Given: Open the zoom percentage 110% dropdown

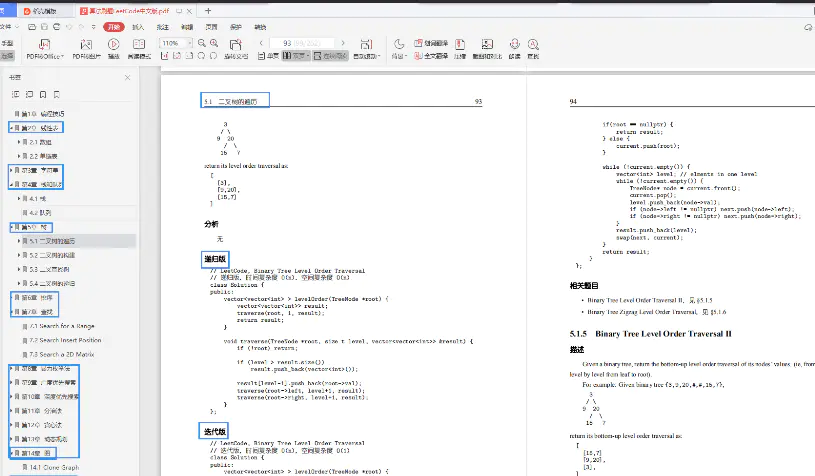Looking at the screenshot, I should pyautogui.click(x=190, y=43).
